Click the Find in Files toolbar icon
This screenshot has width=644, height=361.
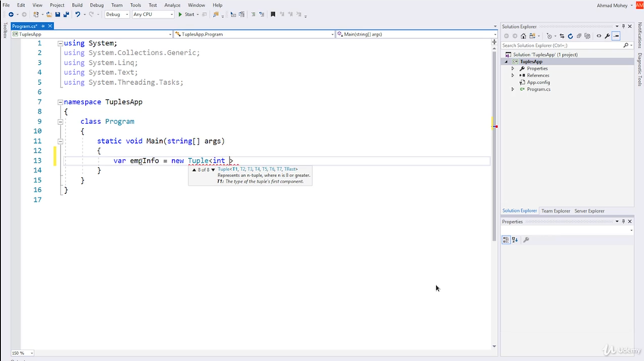coord(216,14)
